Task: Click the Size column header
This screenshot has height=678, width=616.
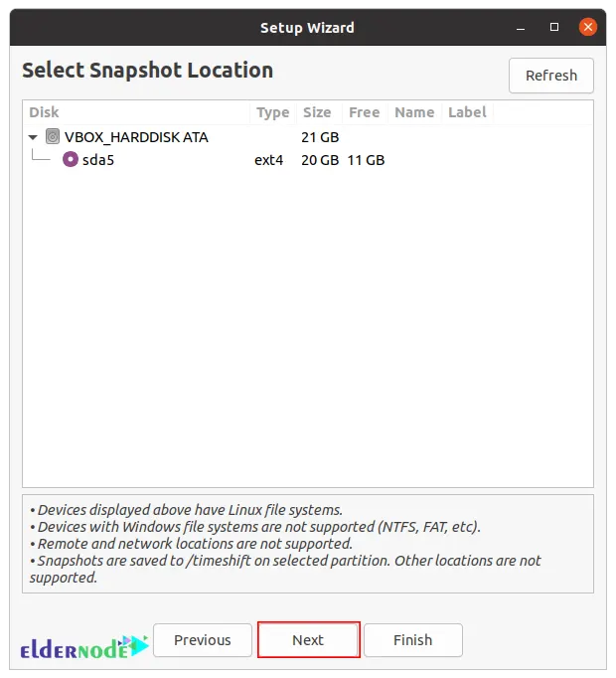Action: click(x=317, y=112)
